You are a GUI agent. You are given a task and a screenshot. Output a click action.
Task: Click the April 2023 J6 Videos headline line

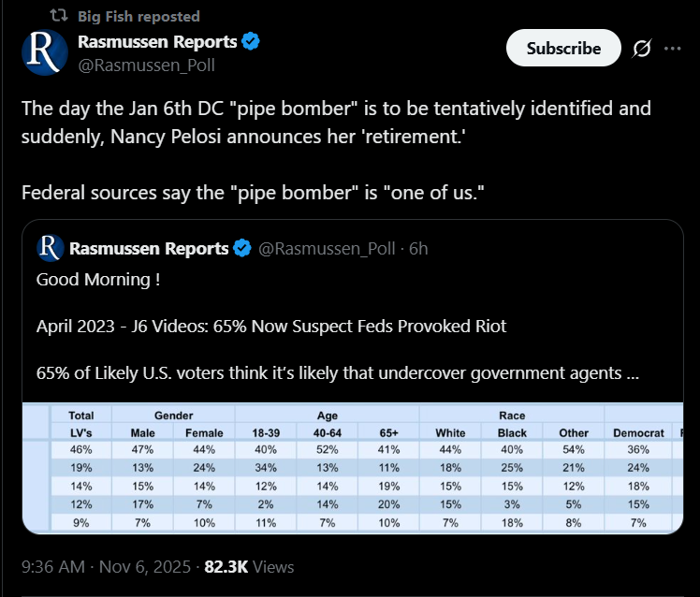click(270, 326)
